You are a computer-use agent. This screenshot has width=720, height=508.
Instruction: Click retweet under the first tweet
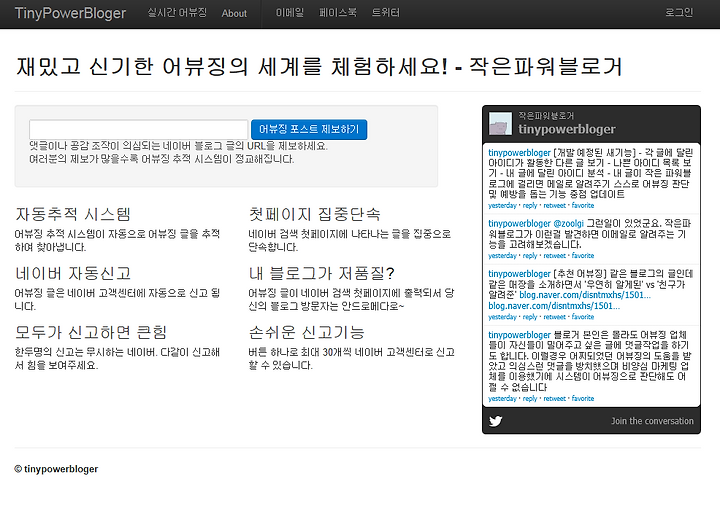pyautogui.click(x=555, y=205)
